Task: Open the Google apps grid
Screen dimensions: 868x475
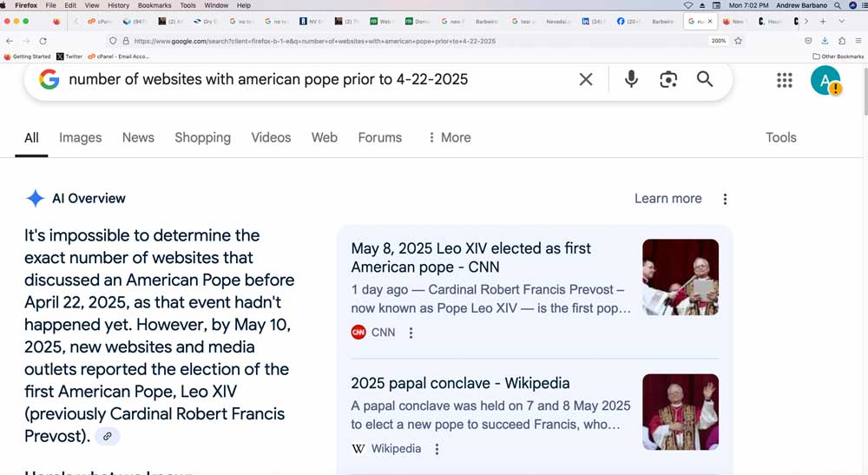Action: tap(784, 80)
